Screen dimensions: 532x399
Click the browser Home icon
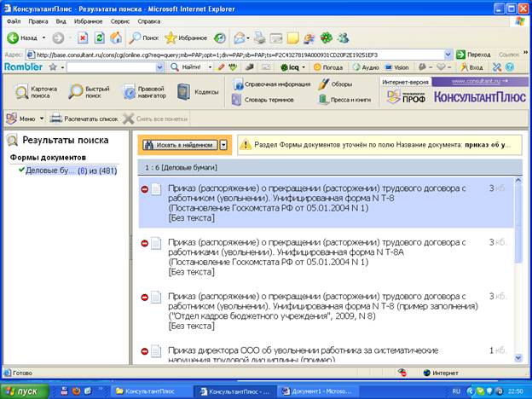click(115, 38)
